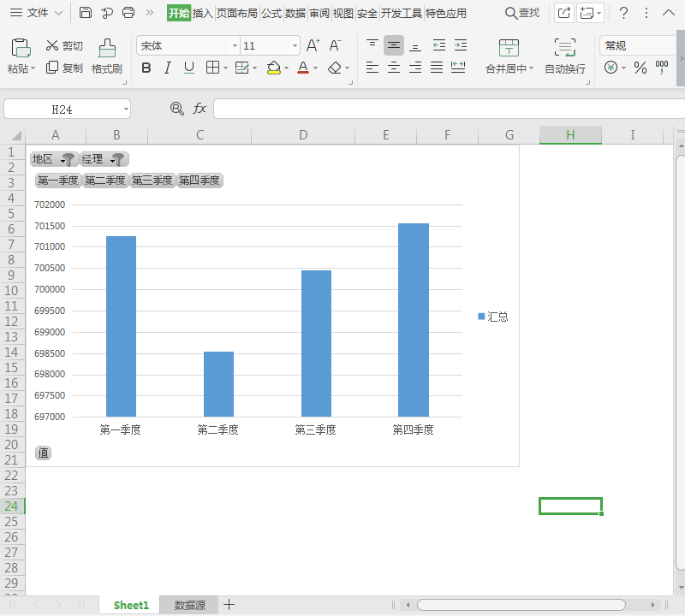685x616 pixels.
Task: Toggle Italic formatting
Action: tap(168, 68)
